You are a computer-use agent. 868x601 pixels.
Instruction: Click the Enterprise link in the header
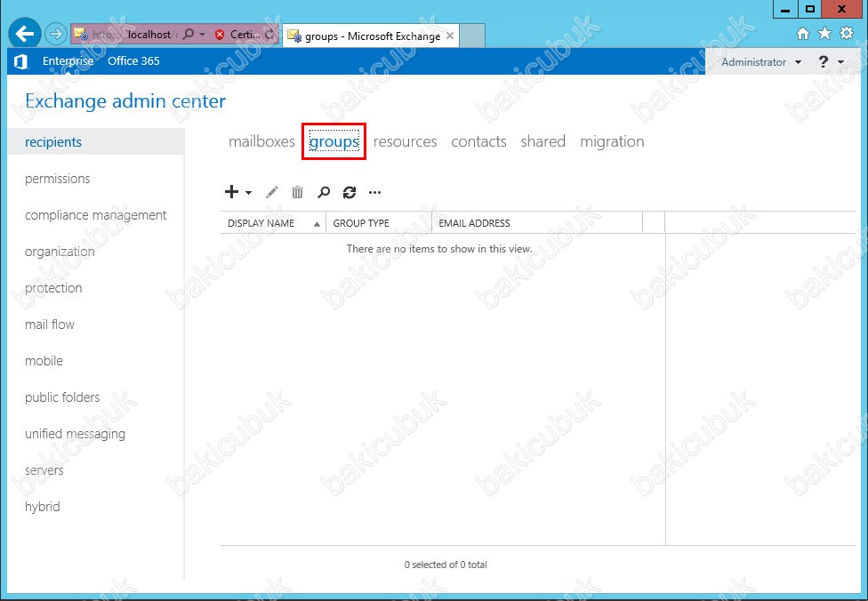coord(68,61)
